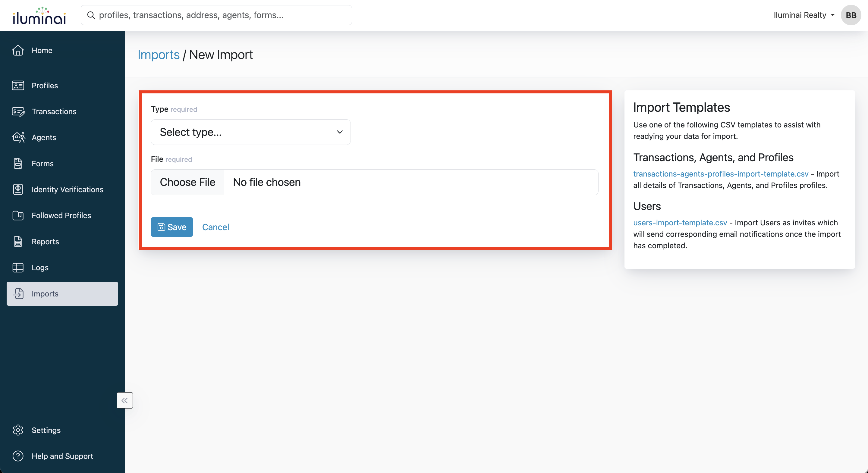Open Settings via the gear icon
Screen dimensions: 868x473
pyautogui.click(x=18, y=430)
